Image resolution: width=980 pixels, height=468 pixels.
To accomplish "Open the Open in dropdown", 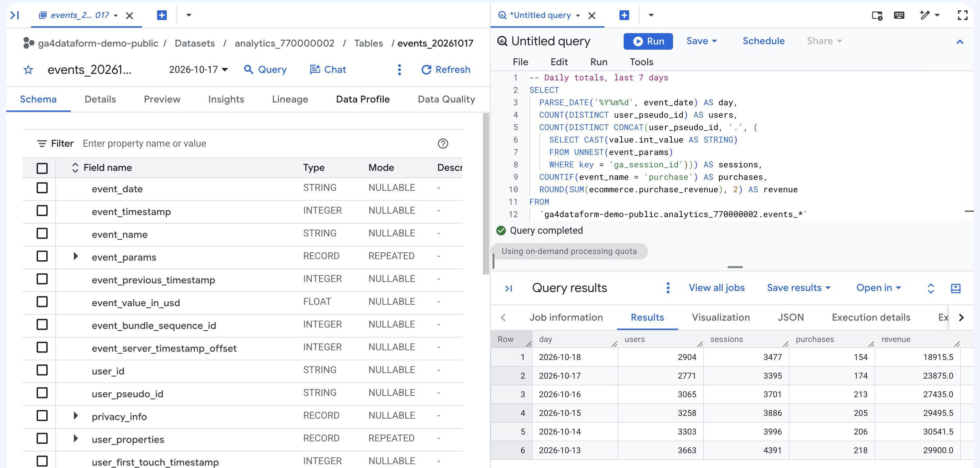I will coord(878,288).
